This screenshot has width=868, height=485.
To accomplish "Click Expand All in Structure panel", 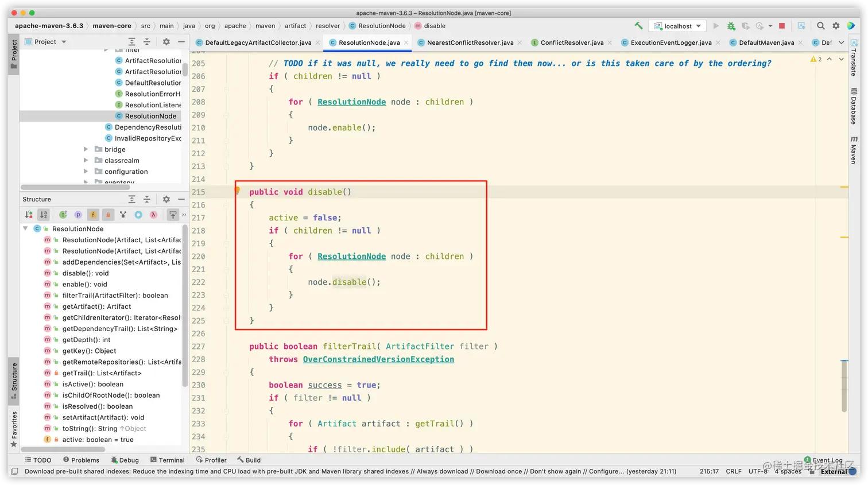I will point(131,199).
